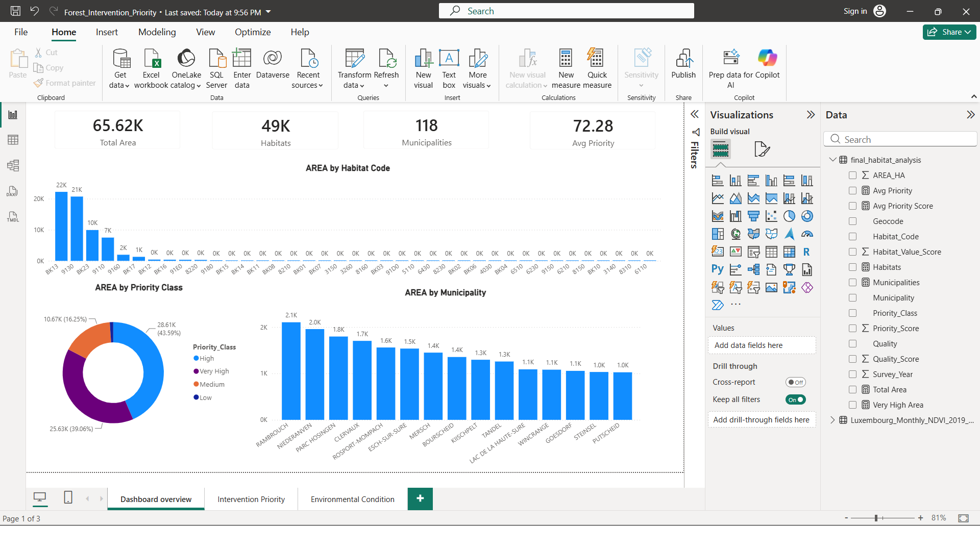
Task: Expand Luxembourg_Monthly_NDVI table
Action: 832,420
